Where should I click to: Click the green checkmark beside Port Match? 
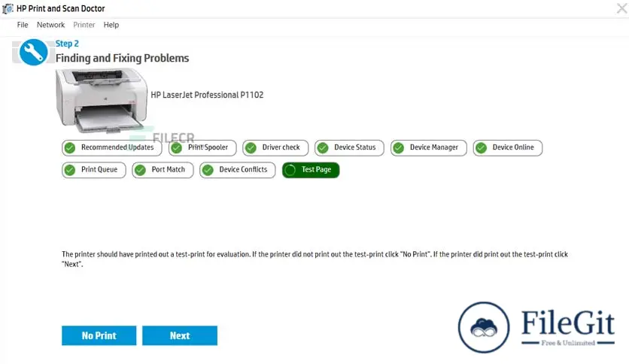click(x=141, y=170)
